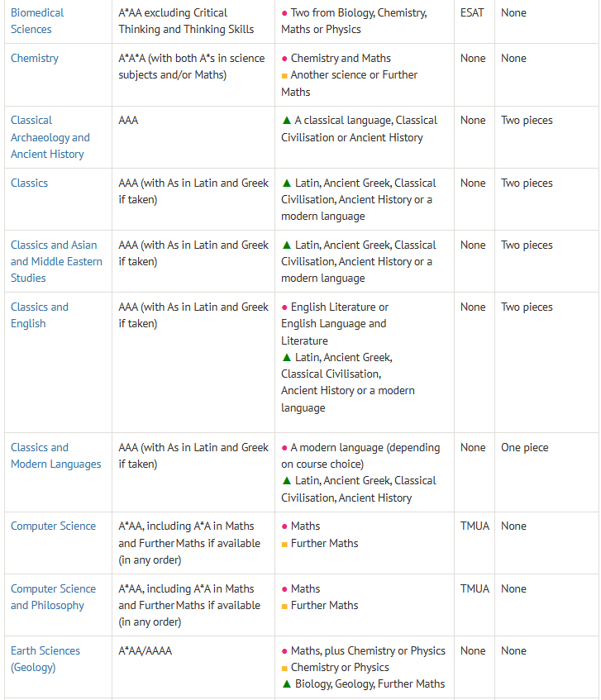Click pink circle beside 'English Literature or'
This screenshot has height=700, width=601.
(x=284, y=307)
